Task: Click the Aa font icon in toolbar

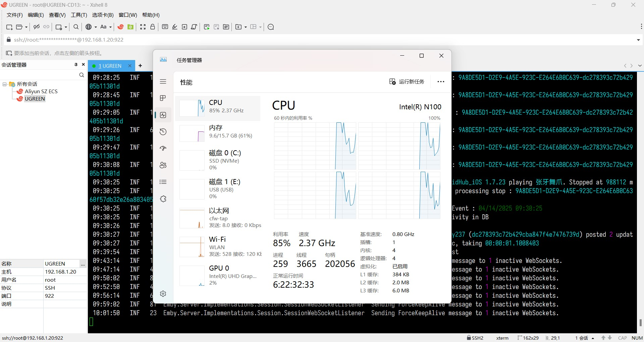Action: coord(103,27)
